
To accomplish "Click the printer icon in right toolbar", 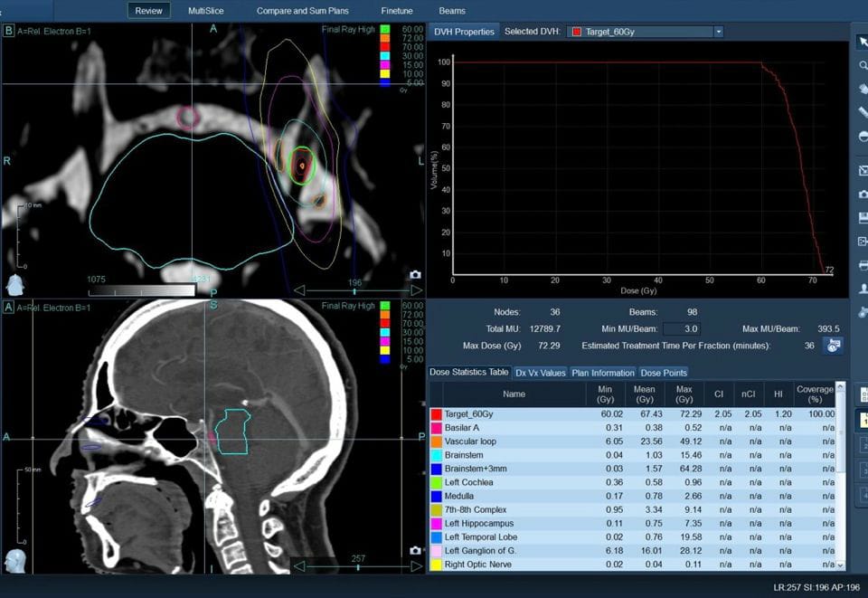I will tap(862, 264).
